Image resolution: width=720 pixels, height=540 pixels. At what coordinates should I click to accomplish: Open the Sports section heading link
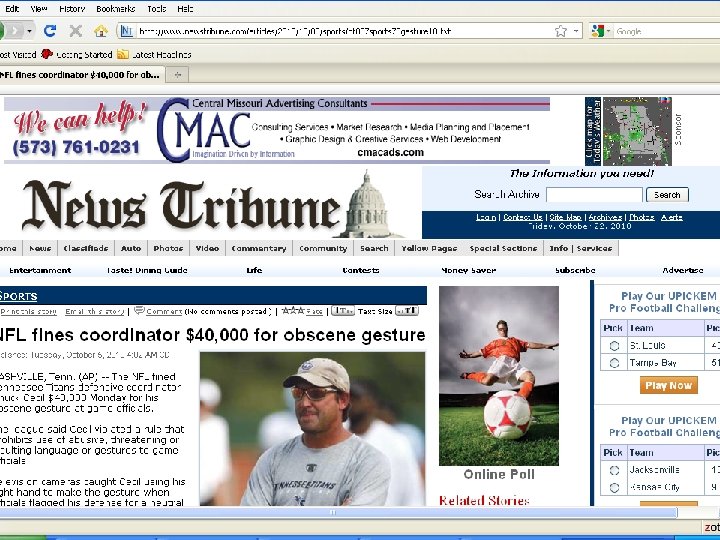[18, 297]
